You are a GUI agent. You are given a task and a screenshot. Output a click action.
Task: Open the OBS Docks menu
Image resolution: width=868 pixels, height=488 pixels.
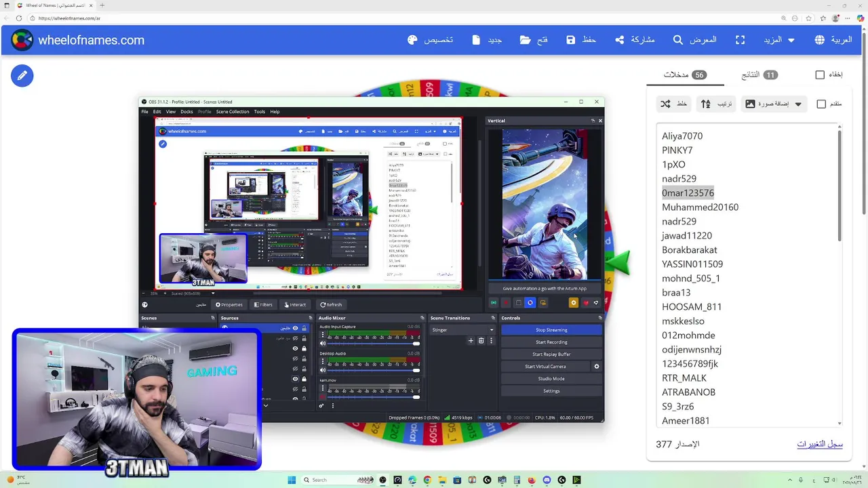click(x=186, y=112)
